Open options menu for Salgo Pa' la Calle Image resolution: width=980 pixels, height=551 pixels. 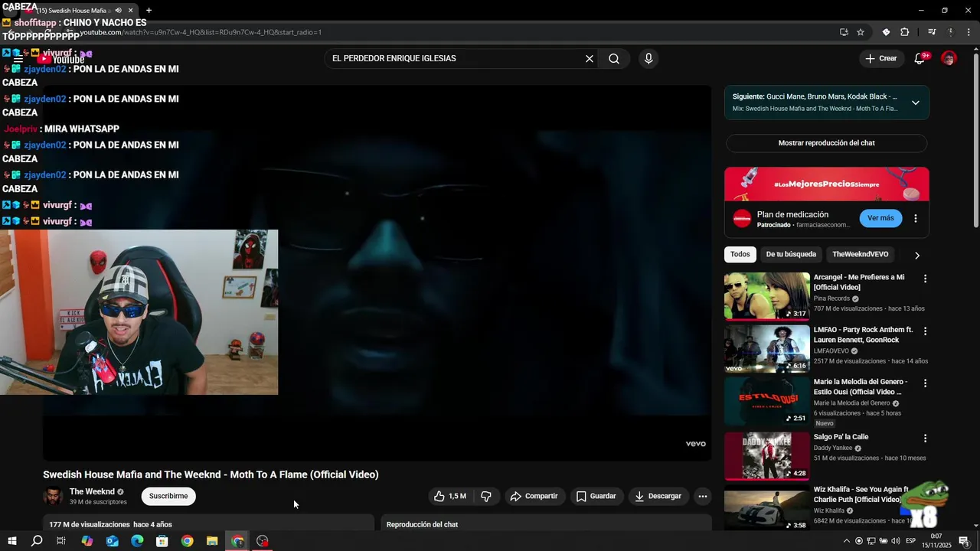[925, 439]
